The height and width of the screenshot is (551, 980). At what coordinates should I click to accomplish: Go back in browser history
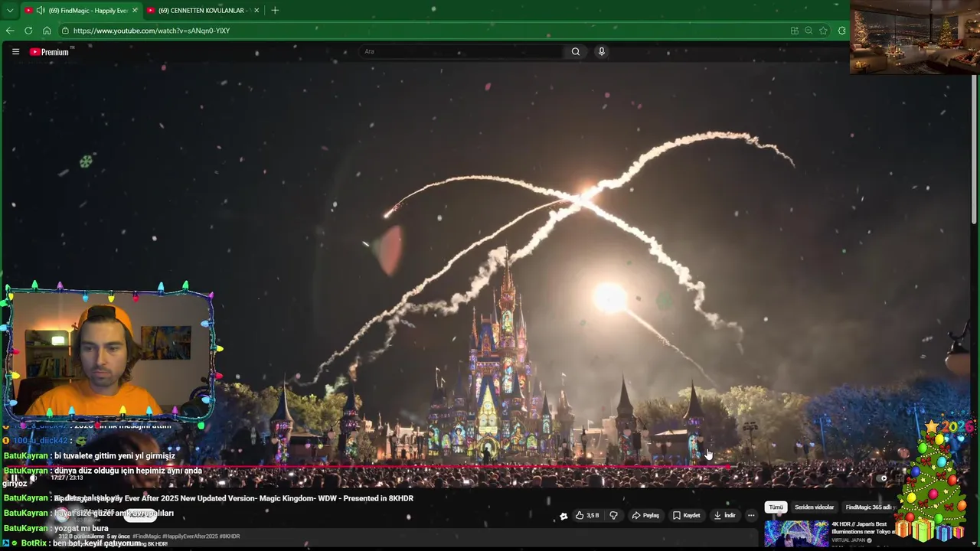10,31
